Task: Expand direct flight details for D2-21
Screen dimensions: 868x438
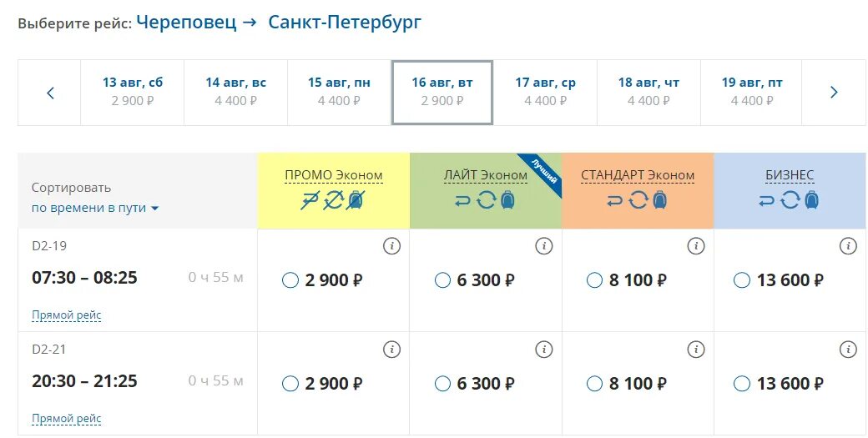Action: [67, 419]
